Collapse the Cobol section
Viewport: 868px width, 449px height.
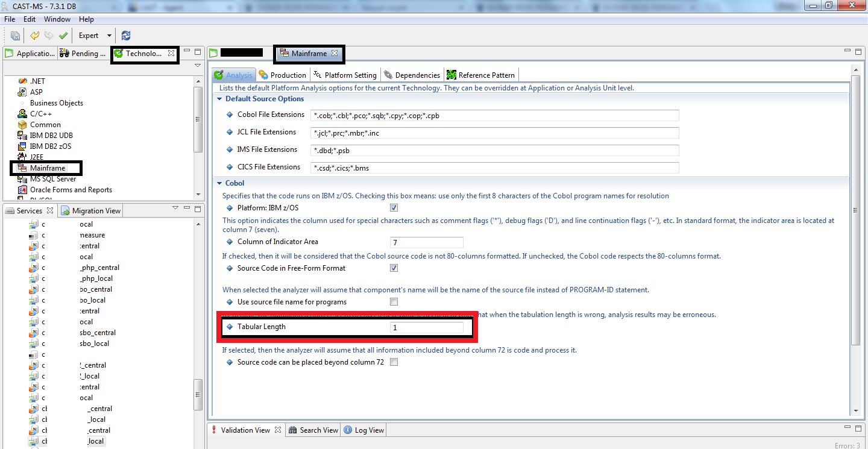click(x=219, y=183)
